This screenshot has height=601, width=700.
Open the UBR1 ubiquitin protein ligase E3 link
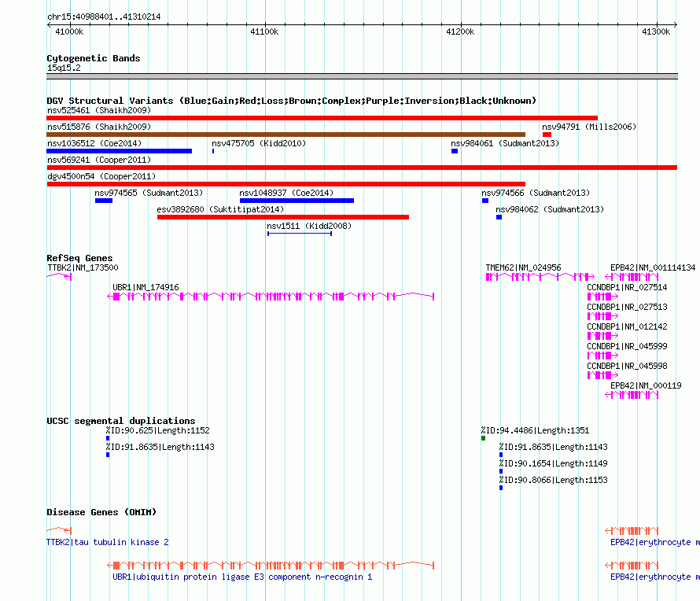point(242,577)
